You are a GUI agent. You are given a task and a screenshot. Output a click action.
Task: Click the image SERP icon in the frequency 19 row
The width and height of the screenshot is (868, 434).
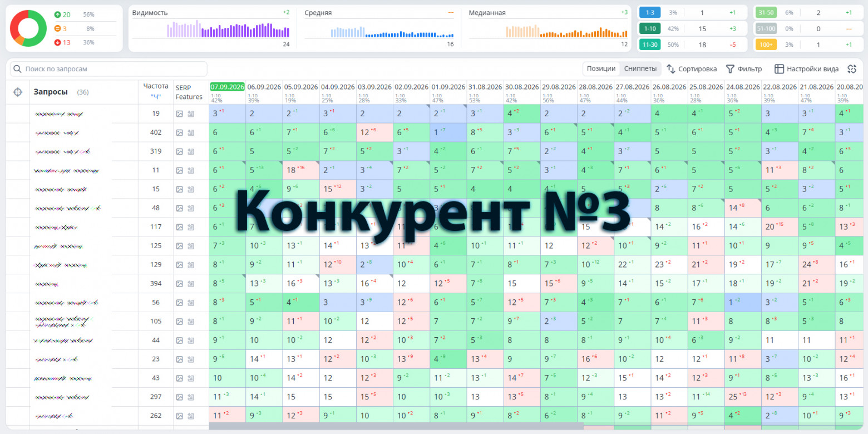tap(180, 114)
